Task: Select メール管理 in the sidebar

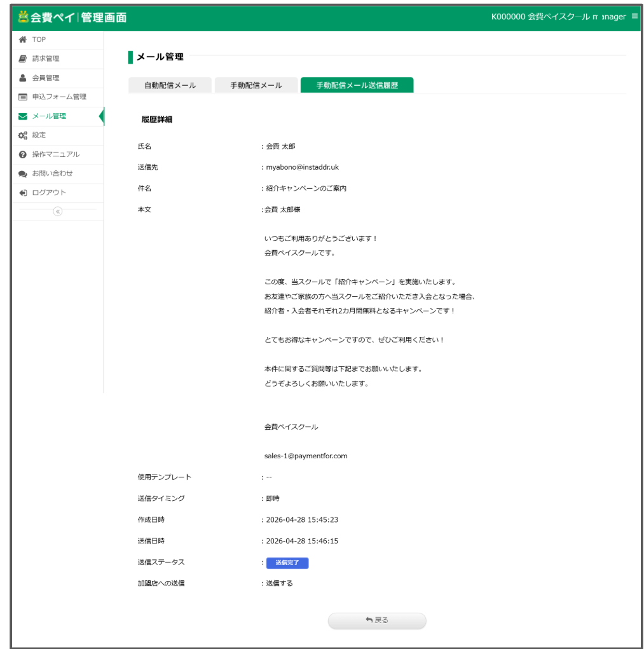Action: click(57, 116)
